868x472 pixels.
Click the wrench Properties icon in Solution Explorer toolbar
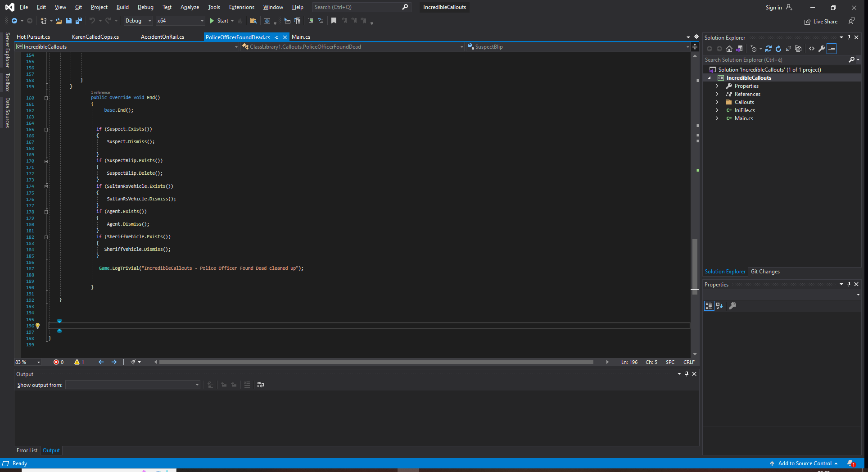[822, 49]
